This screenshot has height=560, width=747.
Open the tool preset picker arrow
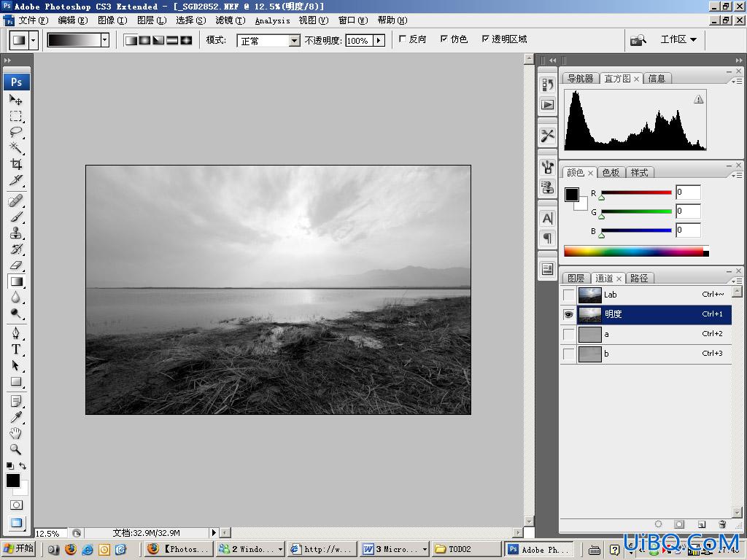tap(33, 41)
